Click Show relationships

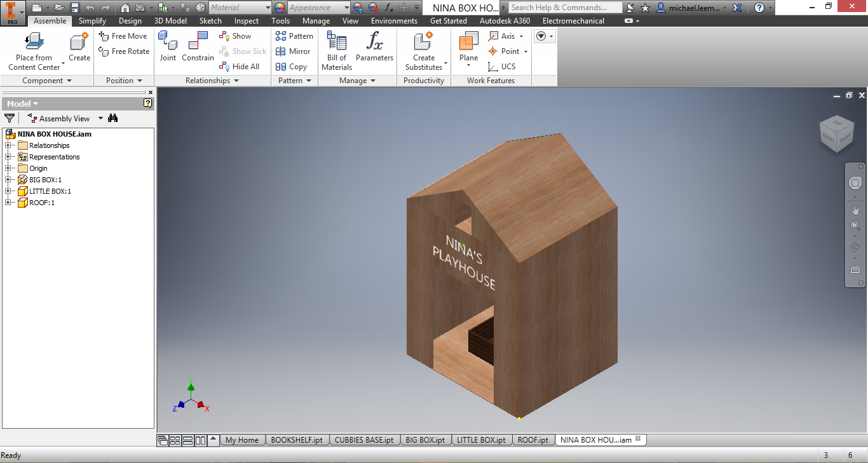click(235, 36)
